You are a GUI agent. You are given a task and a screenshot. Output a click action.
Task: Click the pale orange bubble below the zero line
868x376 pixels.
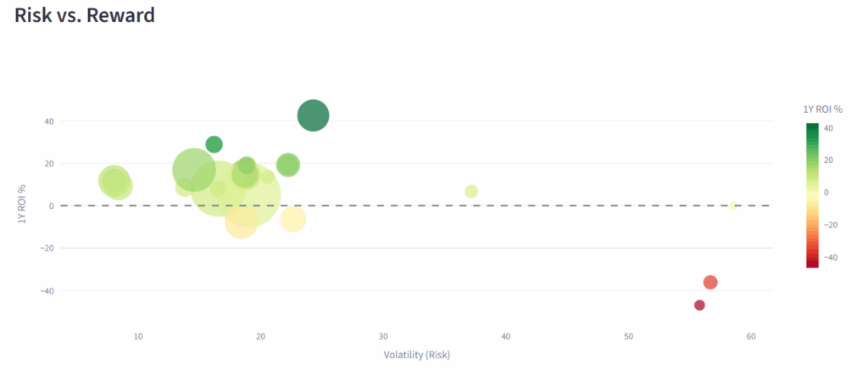(241, 224)
